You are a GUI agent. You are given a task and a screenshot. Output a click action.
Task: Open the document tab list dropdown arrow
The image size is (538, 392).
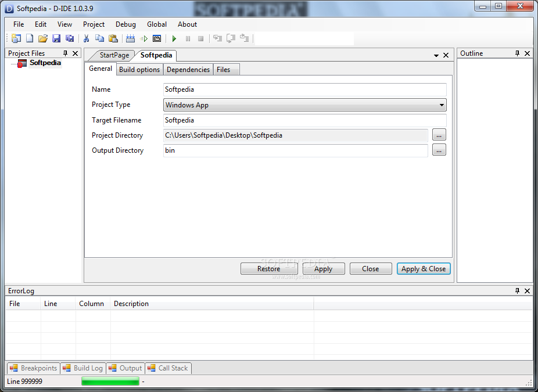pyautogui.click(x=436, y=56)
